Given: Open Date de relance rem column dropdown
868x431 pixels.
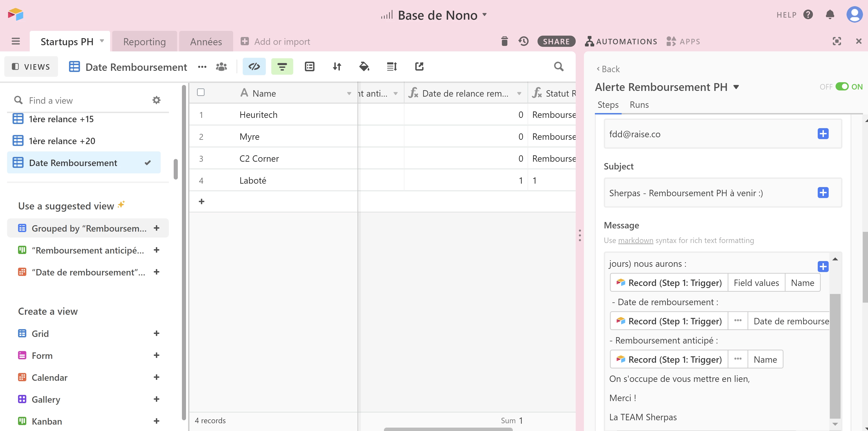Looking at the screenshot, I should 519,93.
